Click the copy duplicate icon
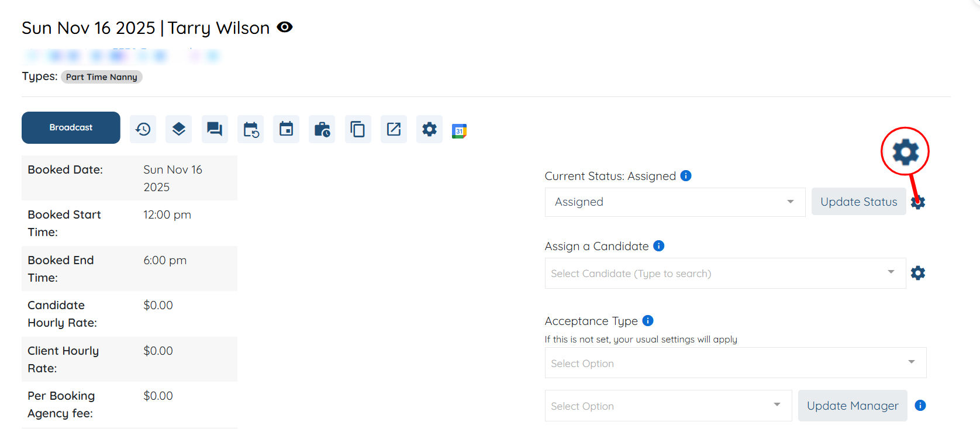980x429 pixels. click(358, 129)
